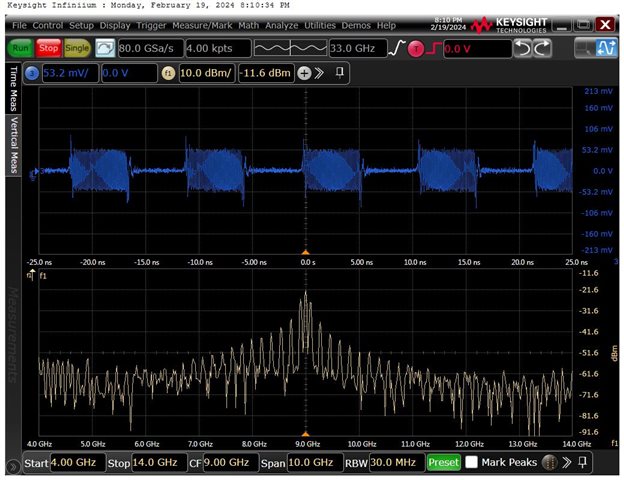Click the round knob icon beside Mark Peaks
Viewport: 624px width, 480px height.
point(550,462)
